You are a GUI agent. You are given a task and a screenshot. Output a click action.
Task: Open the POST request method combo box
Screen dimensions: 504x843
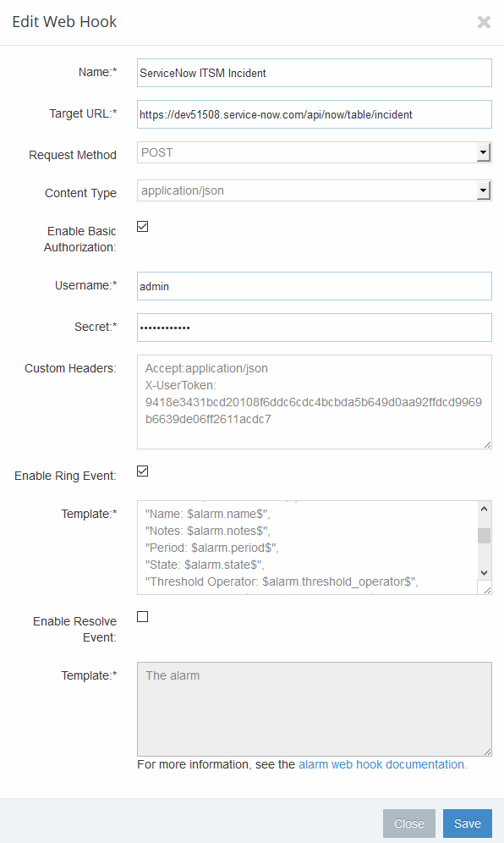pyautogui.click(x=315, y=152)
